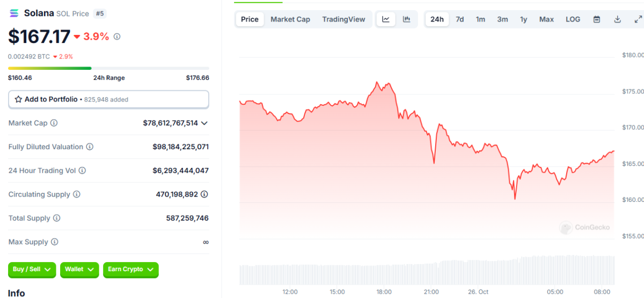This screenshot has width=644, height=298.
Task: Add Solana to Portfolio
Action: click(x=108, y=99)
